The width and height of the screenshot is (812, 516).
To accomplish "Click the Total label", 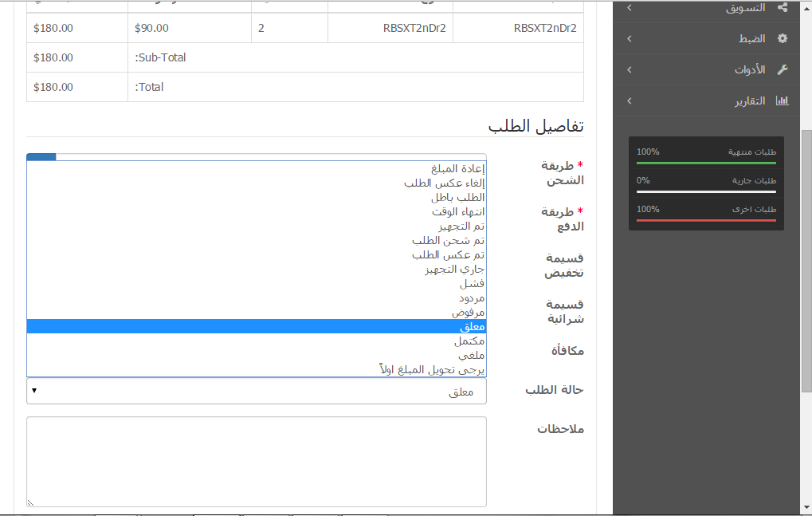I will point(149,87).
